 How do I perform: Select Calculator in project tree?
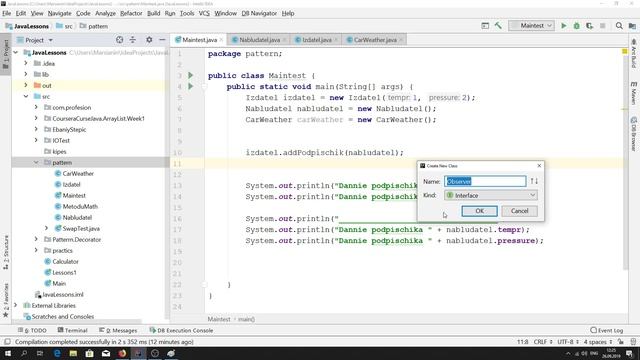pos(65,262)
